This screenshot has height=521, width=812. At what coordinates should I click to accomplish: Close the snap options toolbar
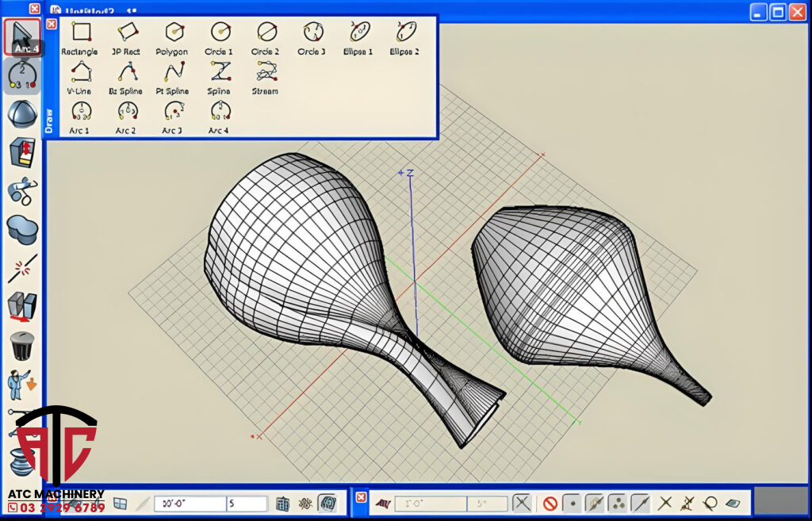pyautogui.click(x=361, y=497)
